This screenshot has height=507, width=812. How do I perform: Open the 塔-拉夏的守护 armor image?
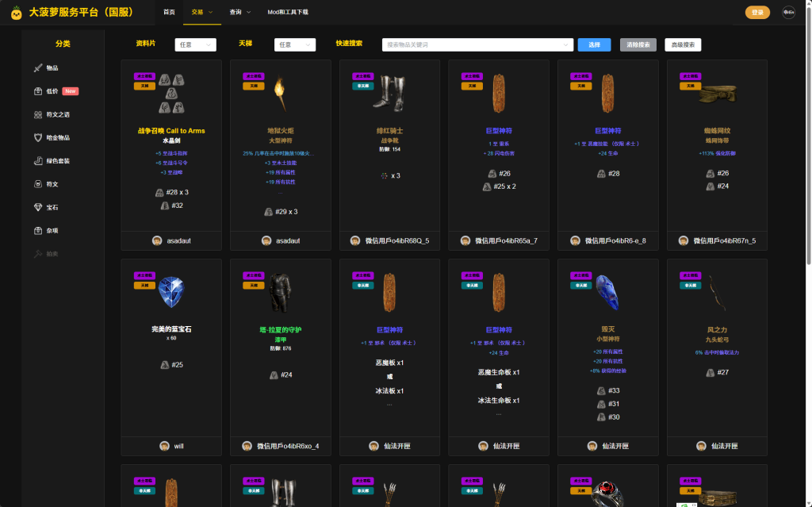pos(280,293)
